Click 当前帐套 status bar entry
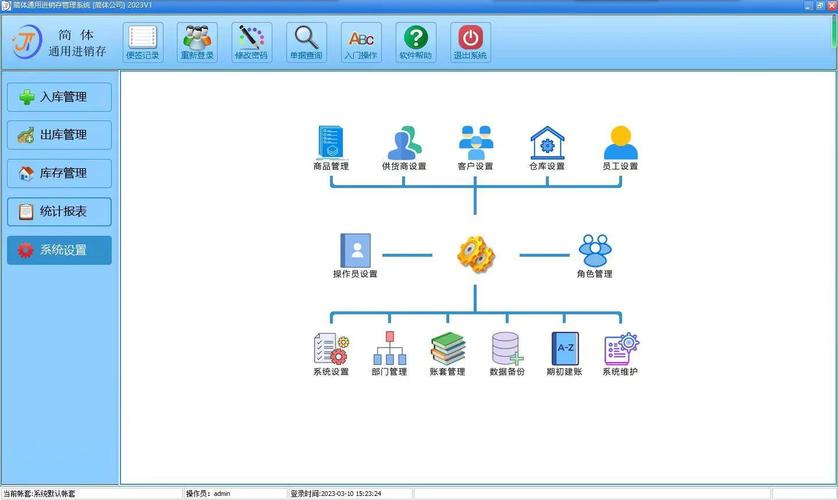This screenshot has height=500, width=838. (x=39, y=494)
